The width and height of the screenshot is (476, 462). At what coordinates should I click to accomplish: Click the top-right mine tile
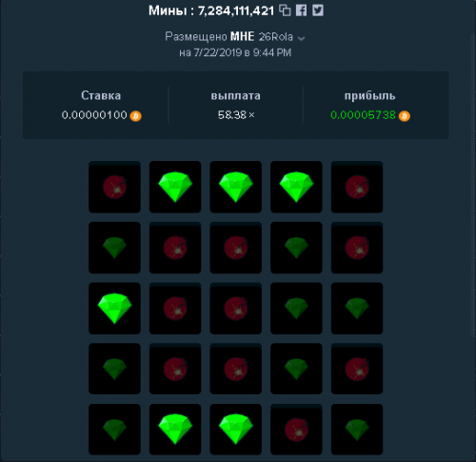[x=357, y=187]
